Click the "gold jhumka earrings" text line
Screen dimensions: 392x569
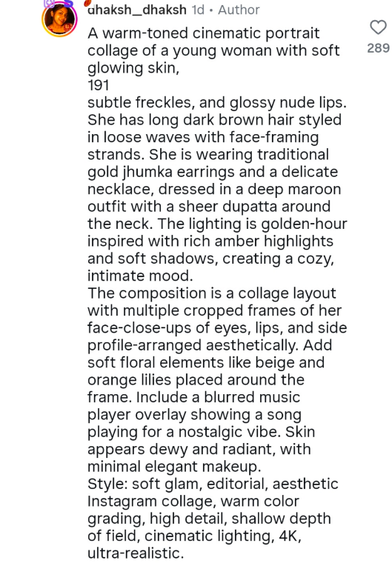[x=213, y=172]
